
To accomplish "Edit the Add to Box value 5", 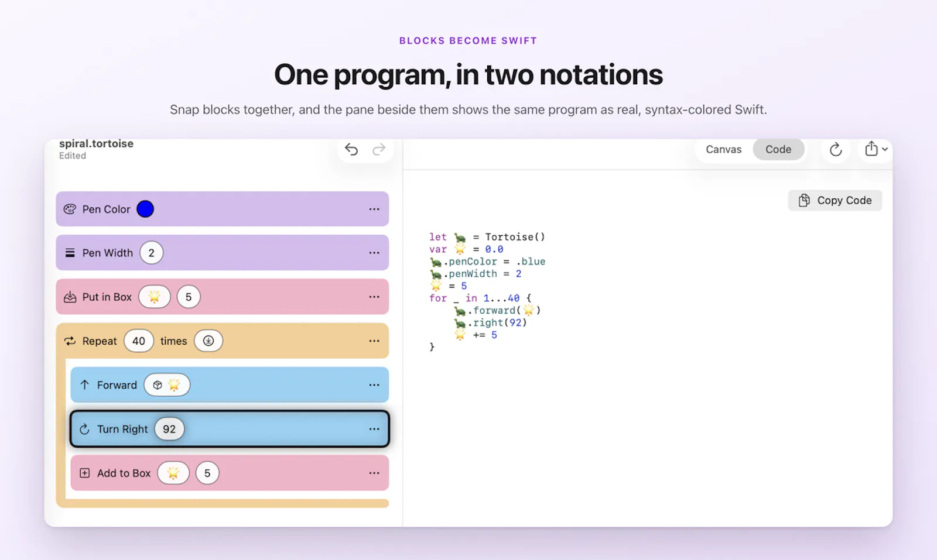I will [207, 473].
